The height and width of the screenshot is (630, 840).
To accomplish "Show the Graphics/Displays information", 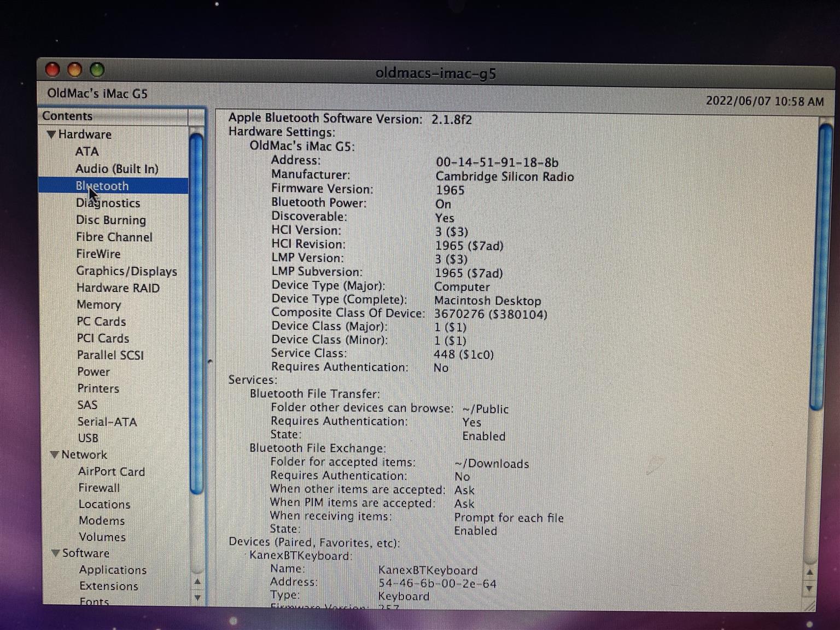I will [x=126, y=271].
